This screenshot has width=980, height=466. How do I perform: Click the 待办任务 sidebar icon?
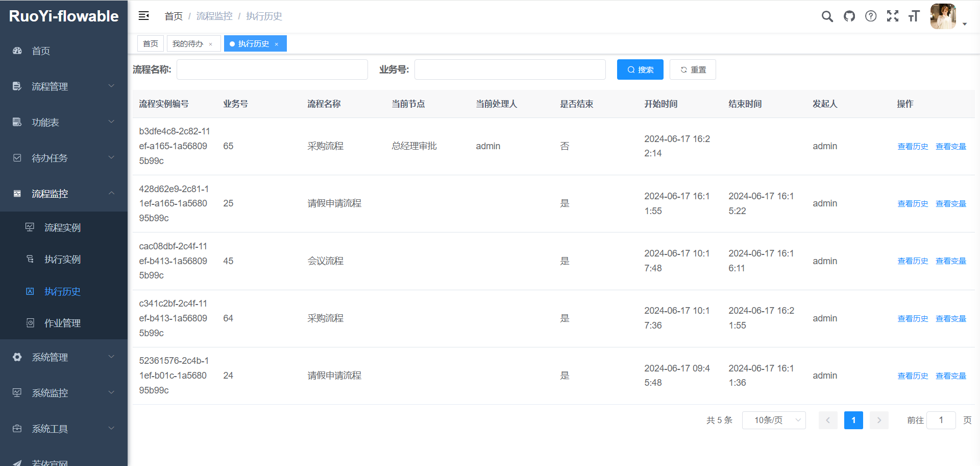coord(17,158)
